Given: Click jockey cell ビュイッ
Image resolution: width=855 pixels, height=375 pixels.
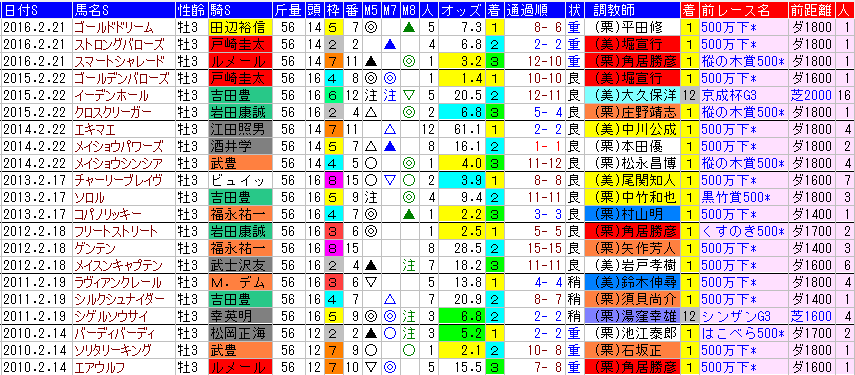Looking at the screenshot, I should [239, 181].
